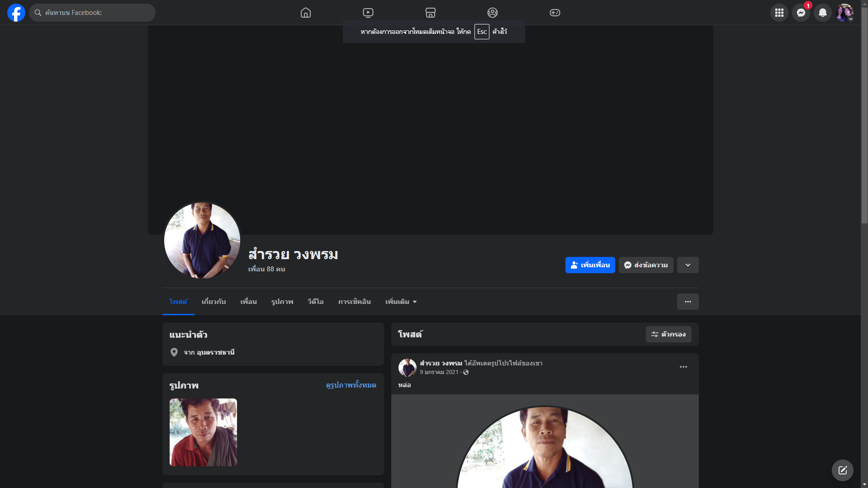Viewport: 868px width, 488px height.
Task: Expand the chevron dropdown next to the message button
Action: 688,265
